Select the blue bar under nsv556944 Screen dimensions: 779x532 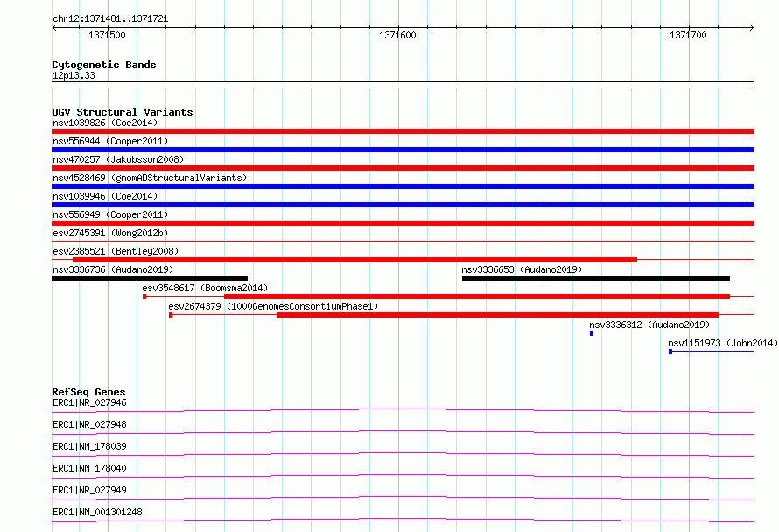pos(403,150)
